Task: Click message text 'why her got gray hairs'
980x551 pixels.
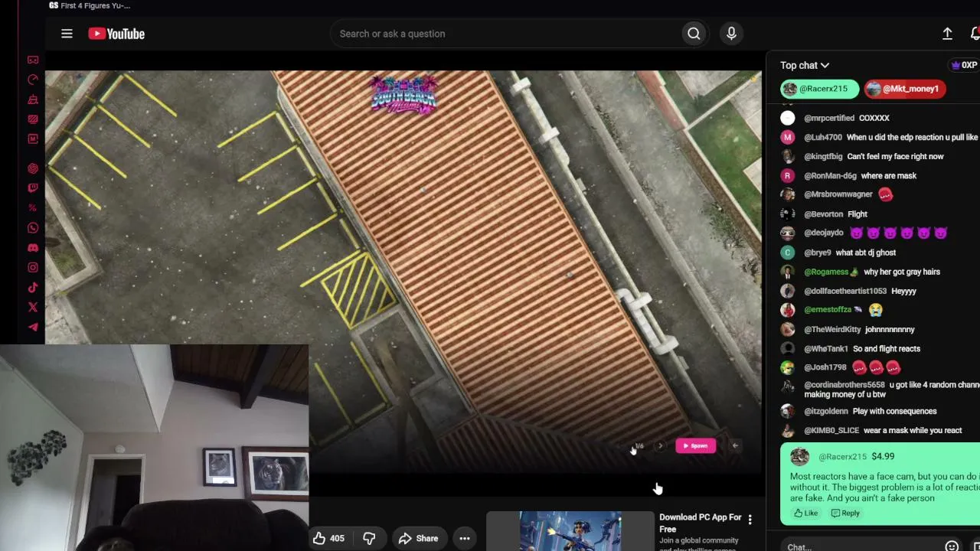Action: (x=902, y=272)
